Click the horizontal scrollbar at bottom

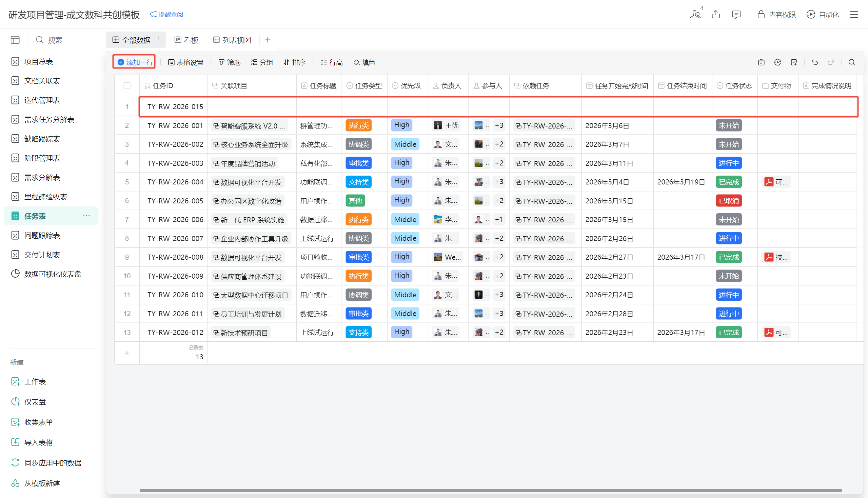click(x=490, y=490)
